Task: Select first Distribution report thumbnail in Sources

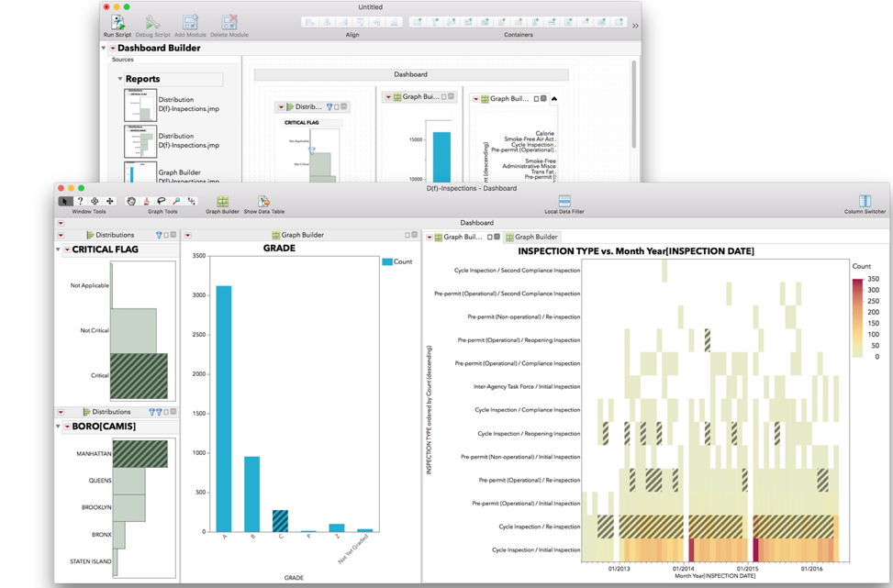Action: (140, 105)
